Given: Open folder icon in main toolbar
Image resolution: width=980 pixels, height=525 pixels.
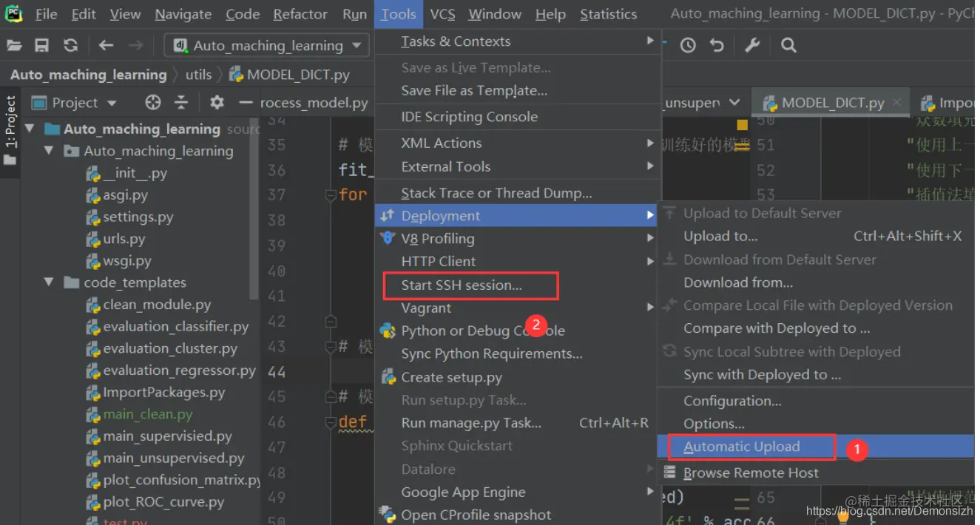Looking at the screenshot, I should (14, 46).
